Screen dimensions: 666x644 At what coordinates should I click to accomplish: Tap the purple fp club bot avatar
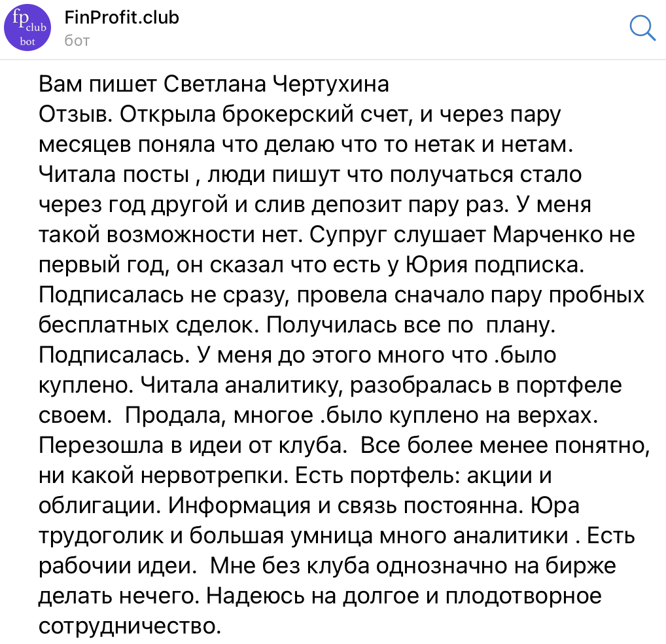pyautogui.click(x=27, y=27)
